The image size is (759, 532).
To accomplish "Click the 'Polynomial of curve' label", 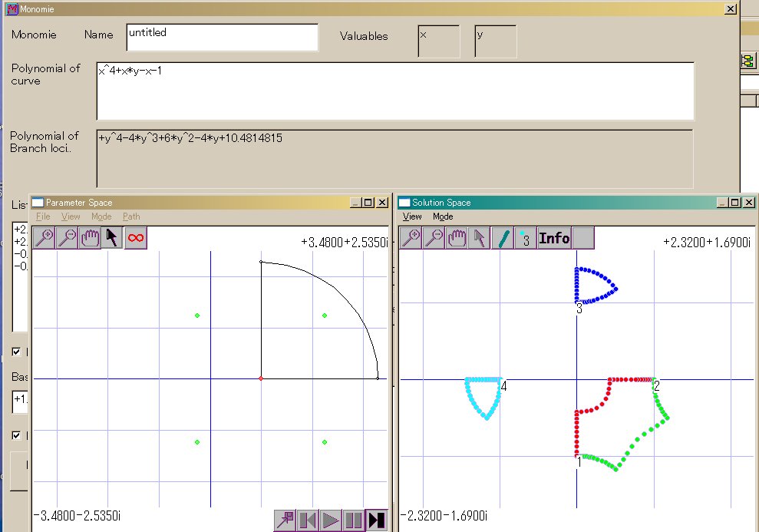I will (45, 74).
